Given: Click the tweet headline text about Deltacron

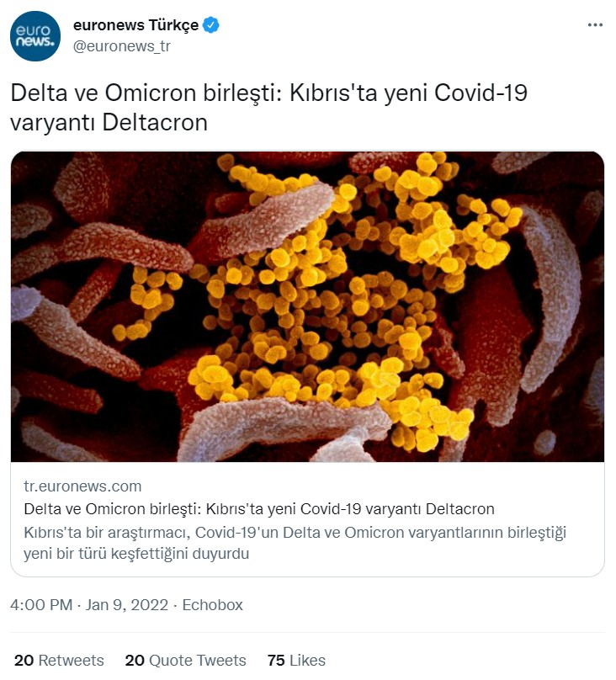Looking at the screenshot, I should pos(268,107).
